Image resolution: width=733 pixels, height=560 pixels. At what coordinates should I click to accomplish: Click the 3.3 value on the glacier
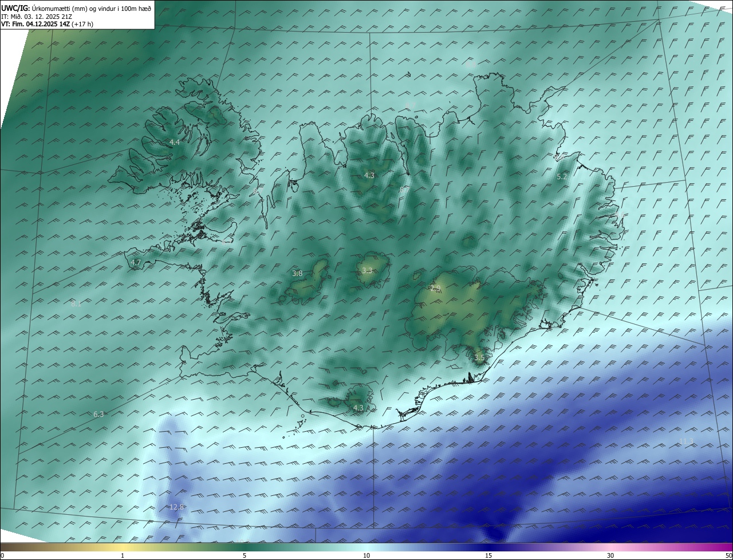tap(367, 270)
